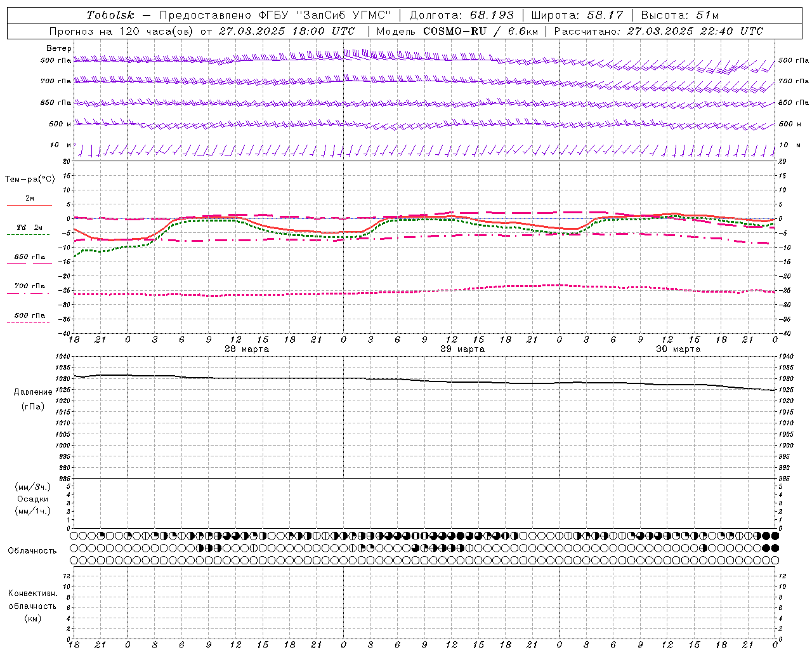This screenshot has width=812, height=650.
Task: Click the latitude value Широта: 58.17
Action: point(577,15)
